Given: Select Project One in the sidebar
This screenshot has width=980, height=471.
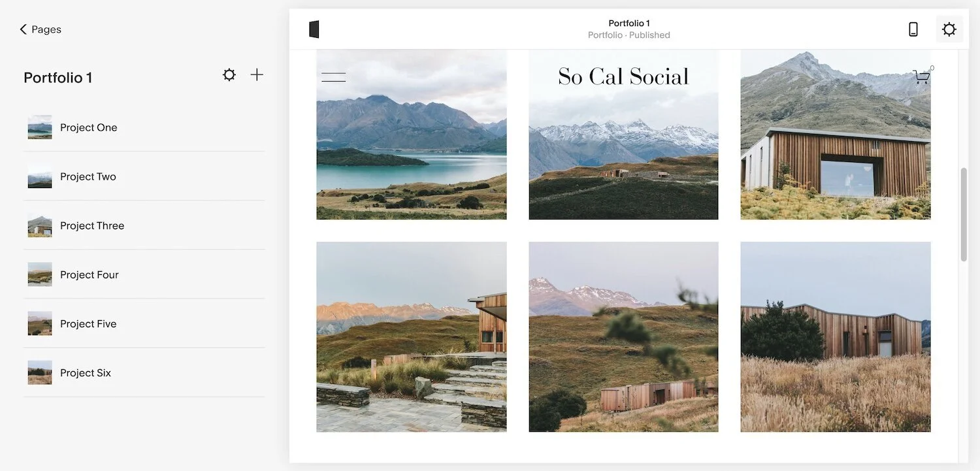Looking at the screenshot, I should pos(144,127).
